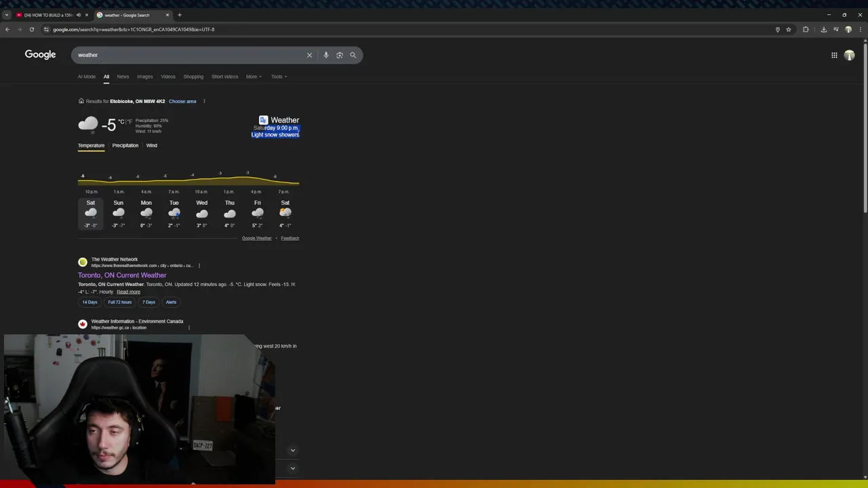The height and width of the screenshot is (488, 868).
Task: Bookmark this page with the star icon
Action: pyautogui.click(x=789, y=29)
